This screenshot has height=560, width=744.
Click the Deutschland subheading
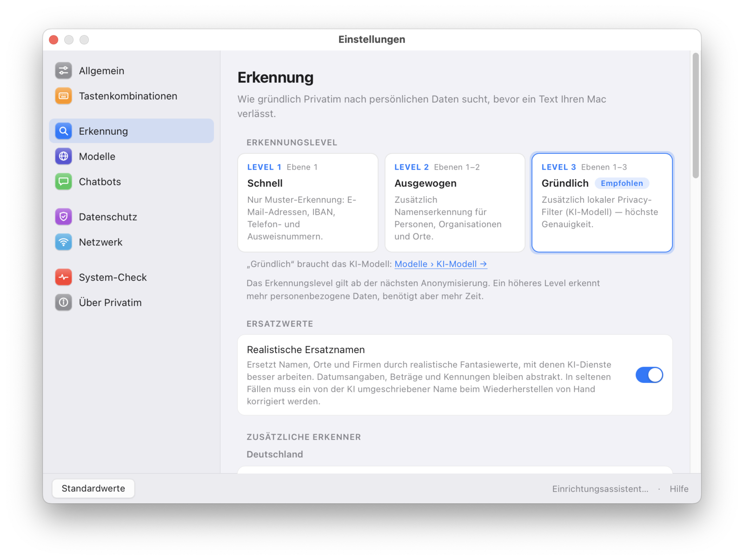(275, 455)
